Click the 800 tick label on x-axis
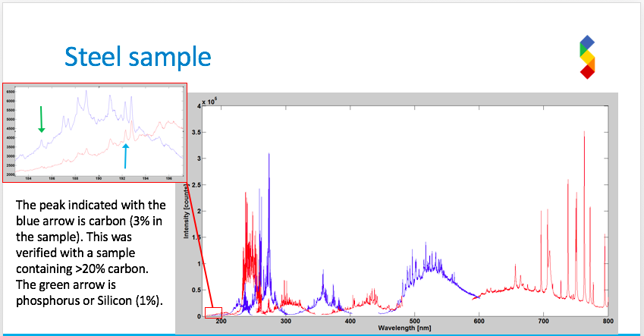This screenshot has width=644, height=336. (607, 322)
